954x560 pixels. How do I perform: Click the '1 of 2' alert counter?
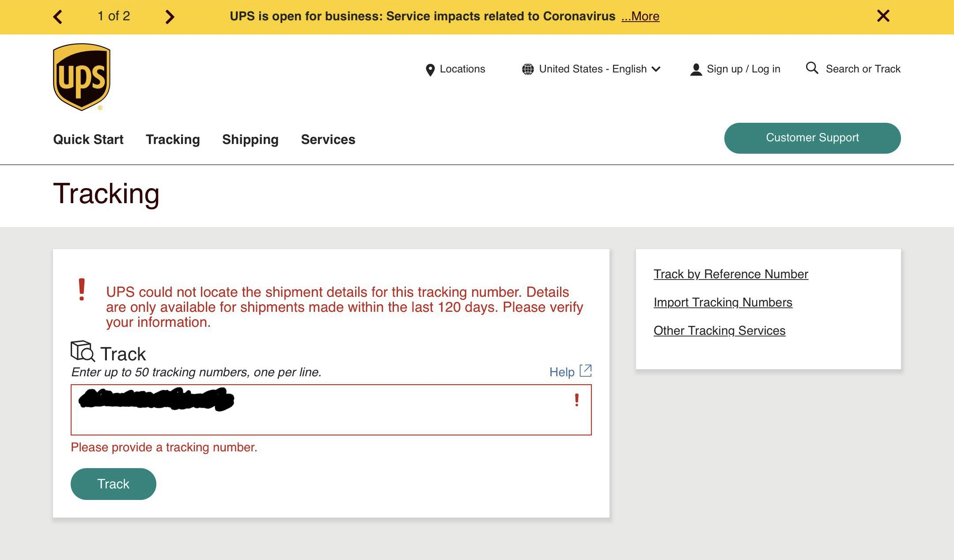tap(114, 16)
